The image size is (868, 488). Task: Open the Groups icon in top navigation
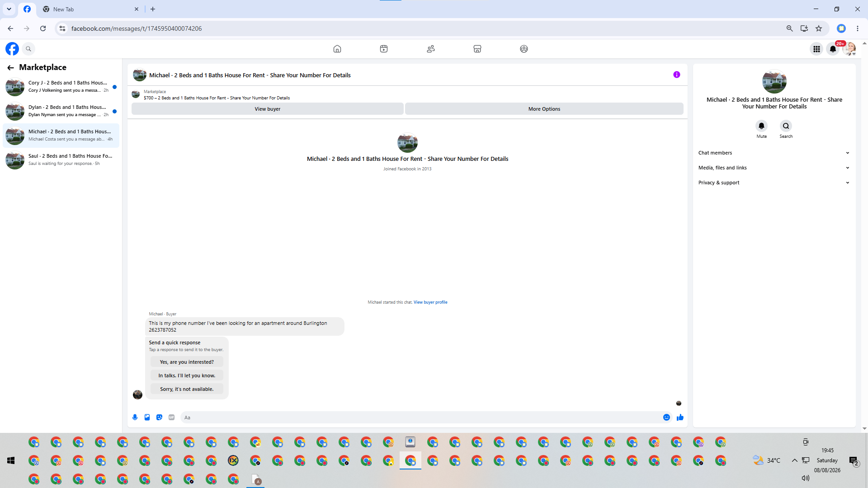point(524,49)
